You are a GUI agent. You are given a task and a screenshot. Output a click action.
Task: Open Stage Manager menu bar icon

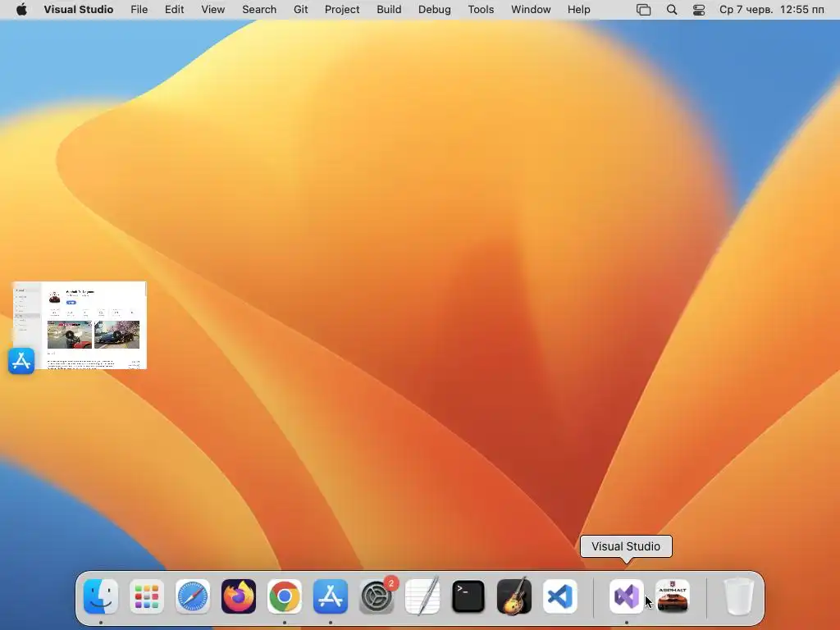[x=643, y=10]
